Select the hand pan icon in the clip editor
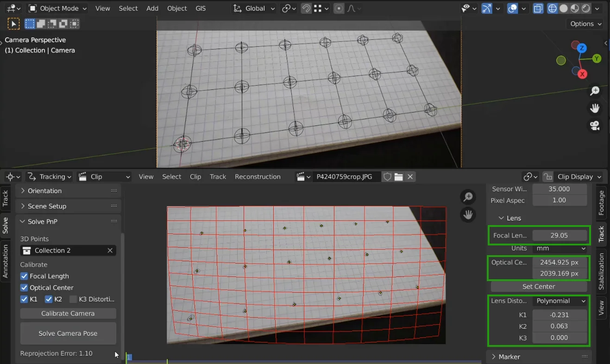Image resolution: width=610 pixels, height=364 pixels. 468,214
